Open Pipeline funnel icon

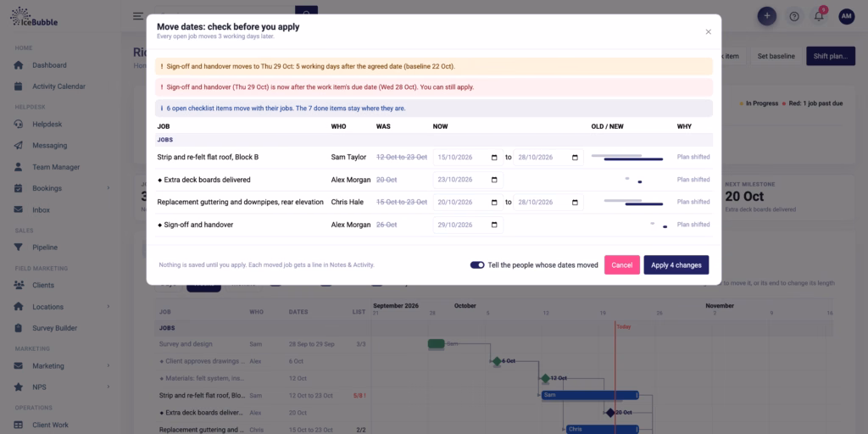[19, 247]
